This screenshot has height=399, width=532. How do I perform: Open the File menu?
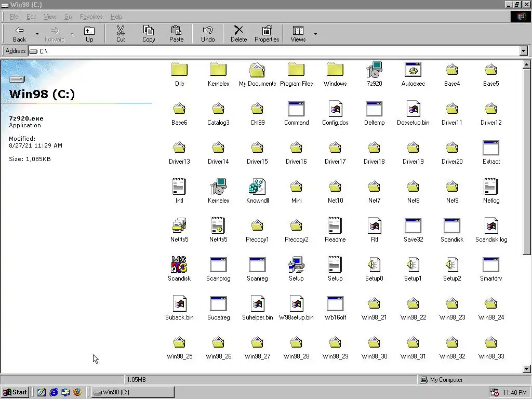coord(14,17)
